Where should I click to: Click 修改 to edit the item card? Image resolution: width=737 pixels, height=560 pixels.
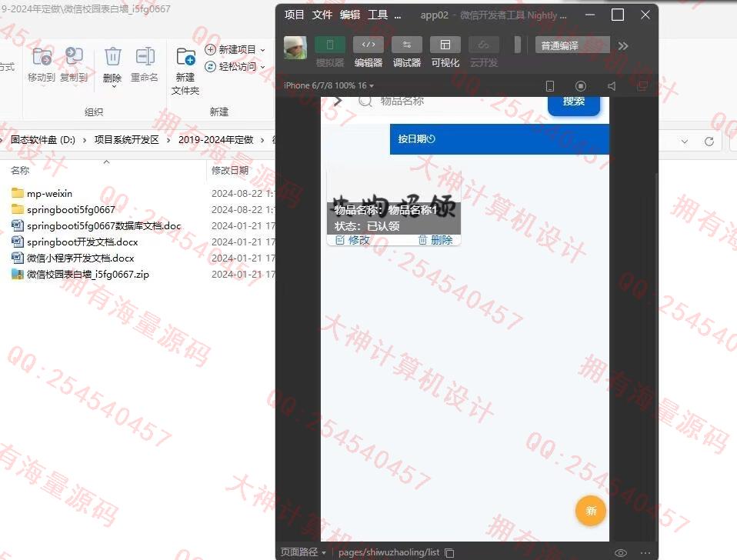352,240
